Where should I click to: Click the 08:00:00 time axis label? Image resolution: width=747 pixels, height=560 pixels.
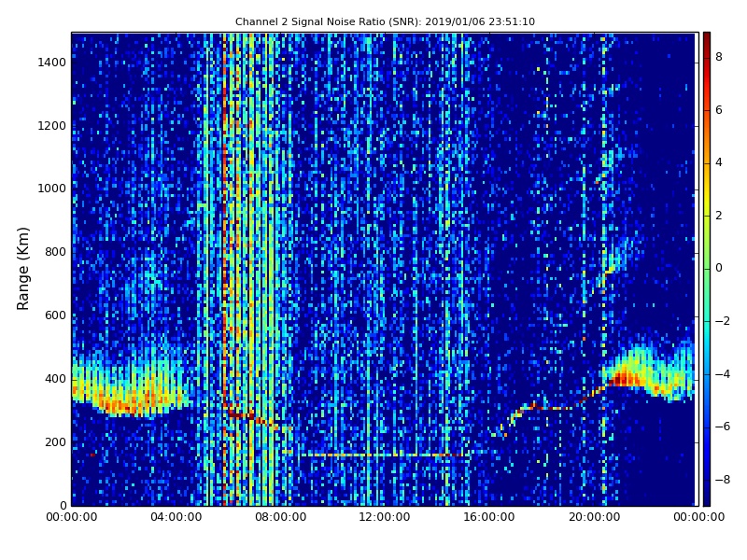click(x=281, y=517)
